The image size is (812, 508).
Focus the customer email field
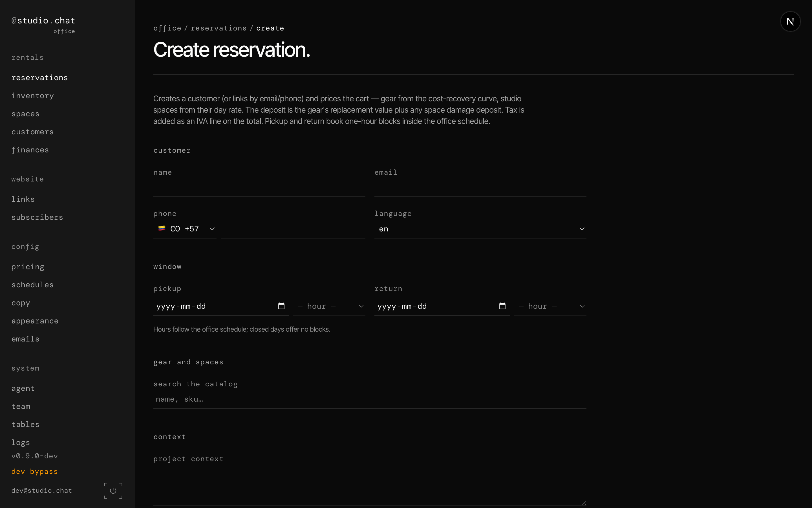480,188
